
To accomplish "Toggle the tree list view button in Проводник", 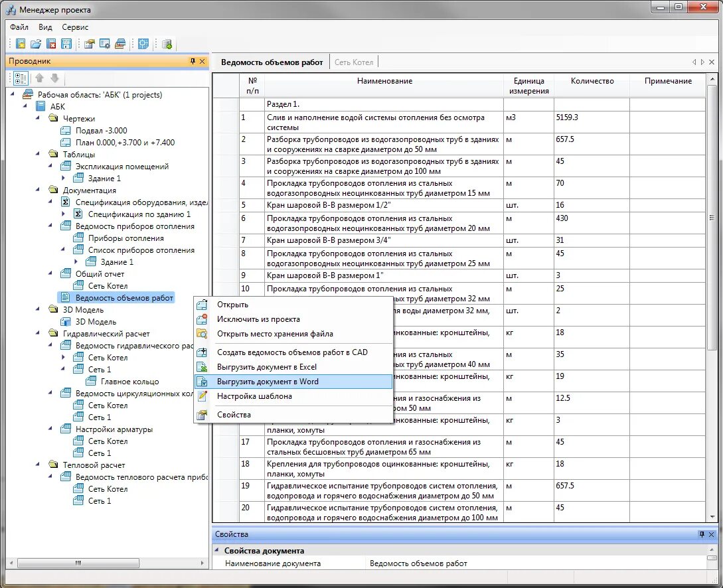I will pyautogui.click(x=21, y=78).
